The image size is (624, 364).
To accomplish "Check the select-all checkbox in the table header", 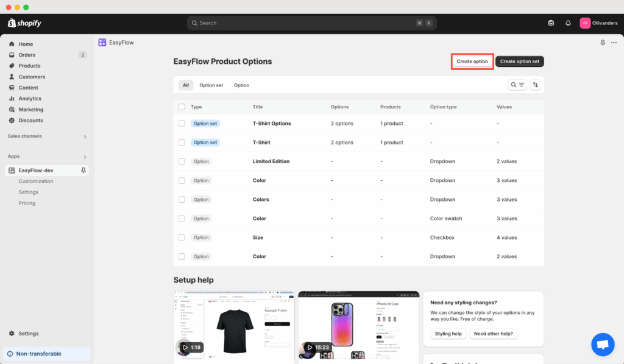I will coord(181,106).
